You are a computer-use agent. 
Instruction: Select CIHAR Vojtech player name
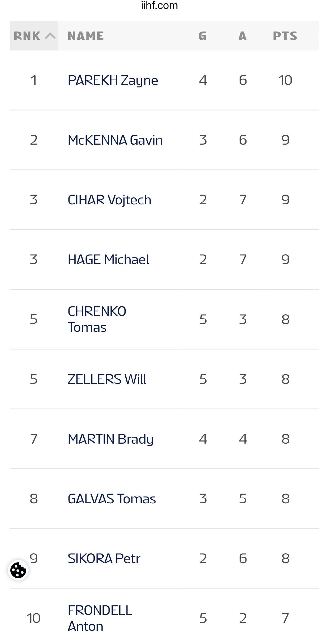pos(110,200)
